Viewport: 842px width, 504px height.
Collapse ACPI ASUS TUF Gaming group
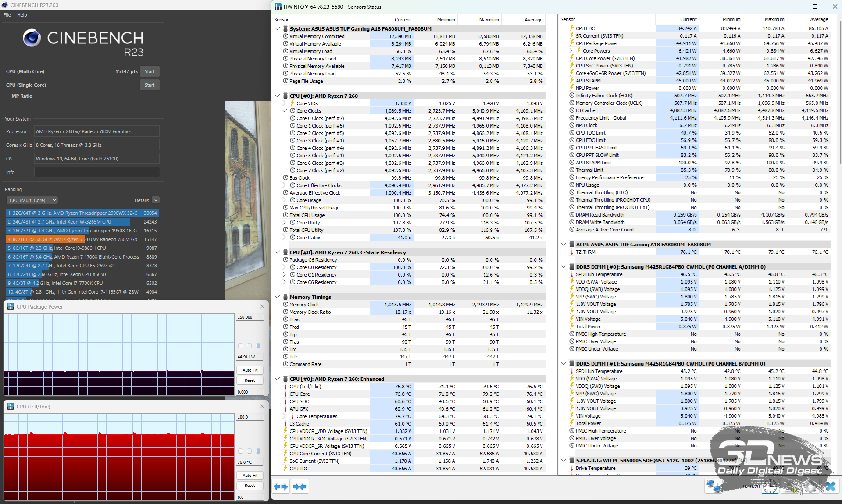pos(564,245)
